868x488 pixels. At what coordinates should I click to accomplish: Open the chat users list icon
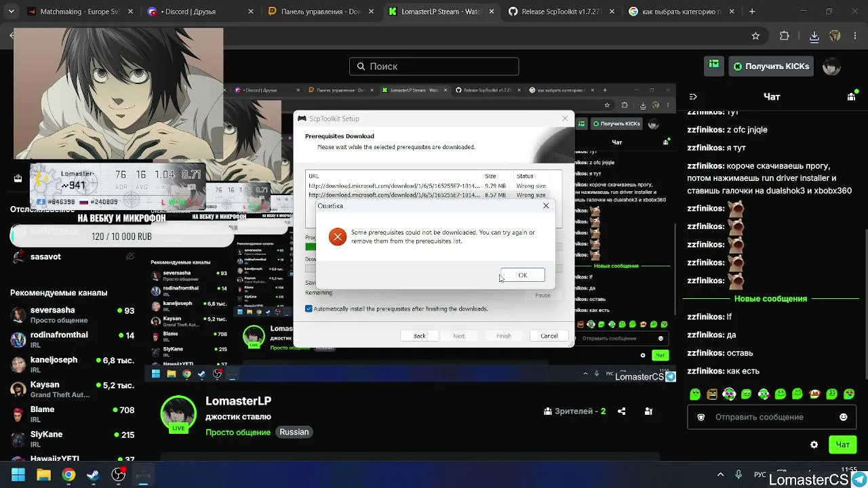[x=852, y=97]
